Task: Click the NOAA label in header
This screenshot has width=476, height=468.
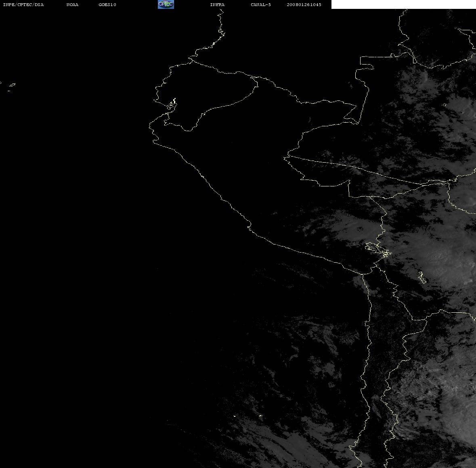Action: [x=72, y=4]
